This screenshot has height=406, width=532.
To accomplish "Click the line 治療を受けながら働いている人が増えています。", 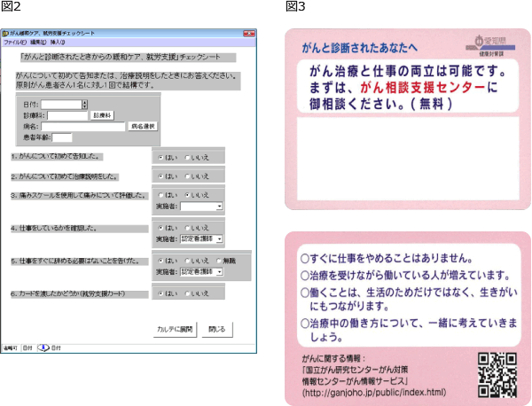I will click(406, 275).
